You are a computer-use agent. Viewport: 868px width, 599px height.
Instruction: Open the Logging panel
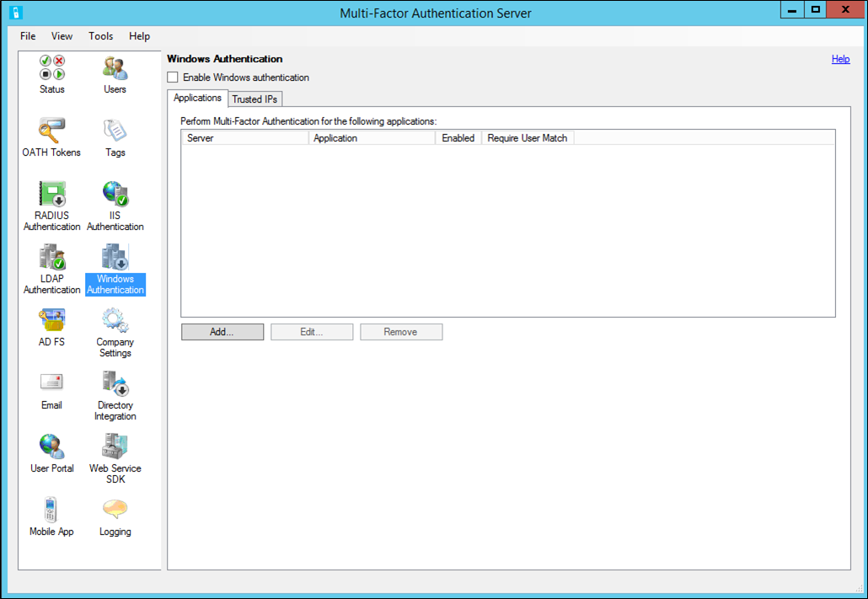coord(115,510)
